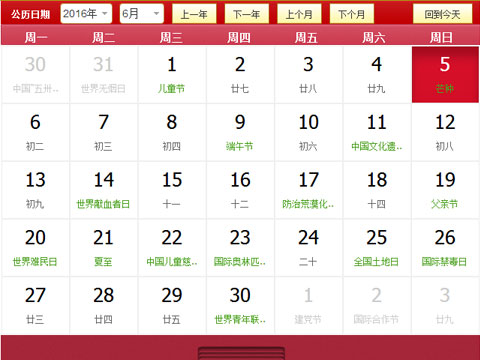Viewport: 480px width, 360px height.
Task: Select June 2 date cell
Action: [x=240, y=75]
